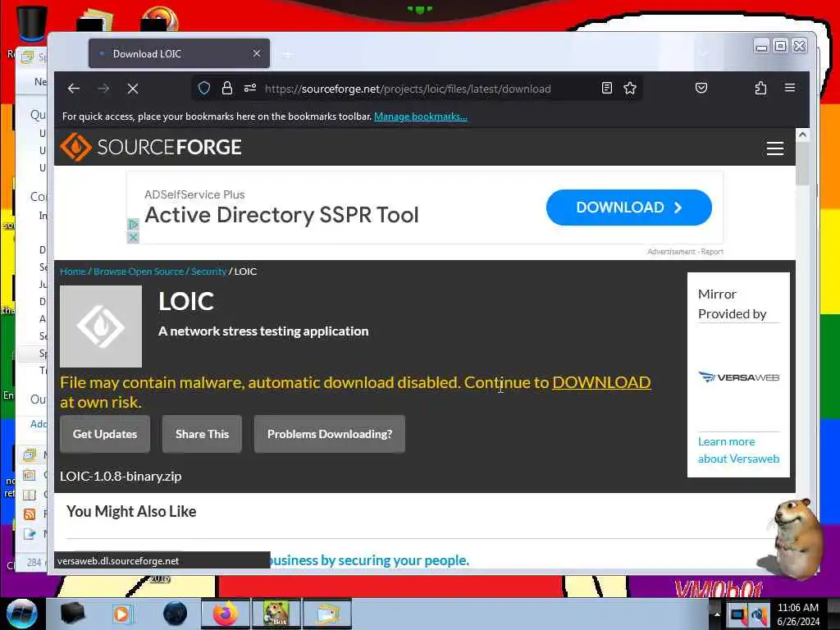The image size is (840, 630).
Task: Click the 'securing your people' ad link
Action: 370,560
